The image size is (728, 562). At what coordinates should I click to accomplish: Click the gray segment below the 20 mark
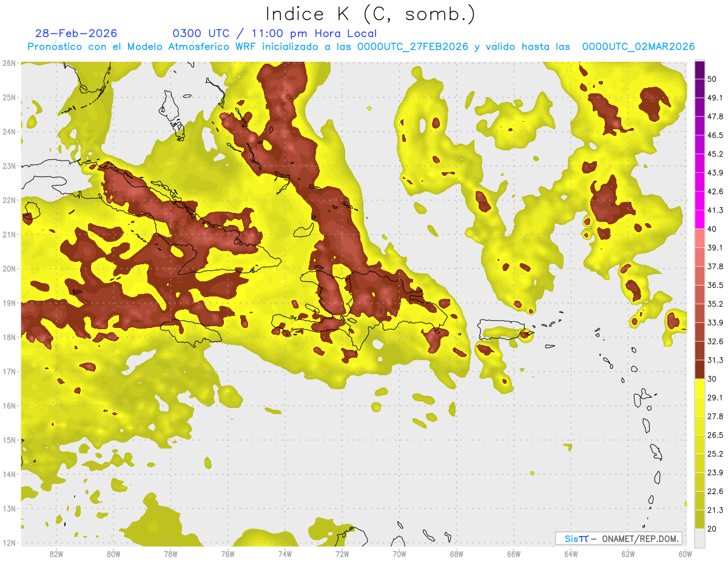(x=699, y=538)
